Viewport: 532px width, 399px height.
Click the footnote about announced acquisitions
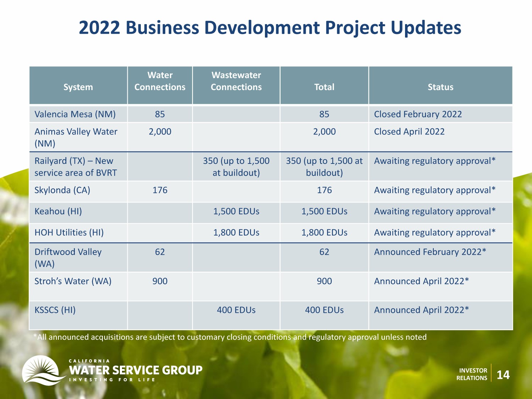point(230,337)
